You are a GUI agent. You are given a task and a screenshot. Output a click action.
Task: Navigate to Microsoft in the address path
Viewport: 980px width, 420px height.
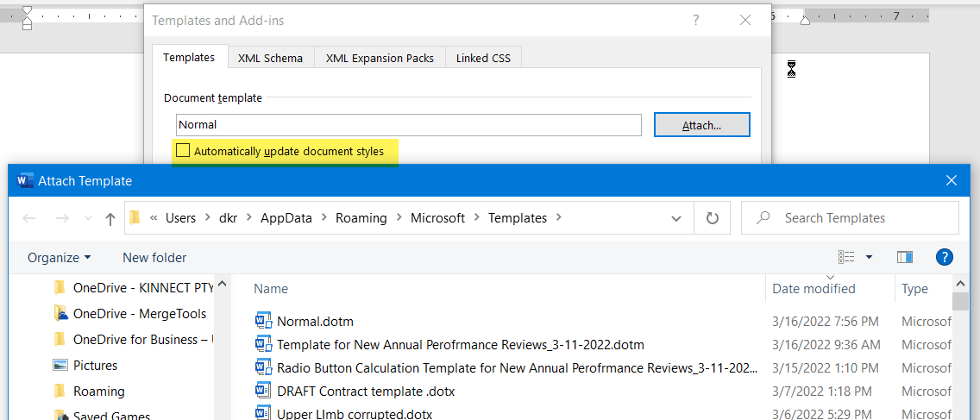(437, 218)
